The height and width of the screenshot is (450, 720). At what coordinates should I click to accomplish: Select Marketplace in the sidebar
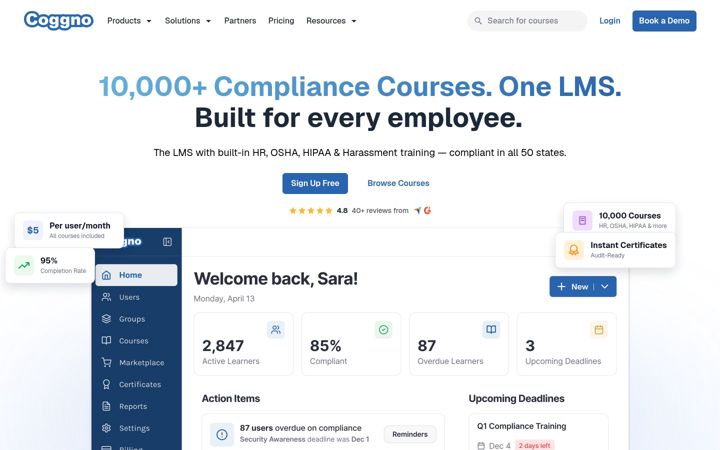pos(136,362)
